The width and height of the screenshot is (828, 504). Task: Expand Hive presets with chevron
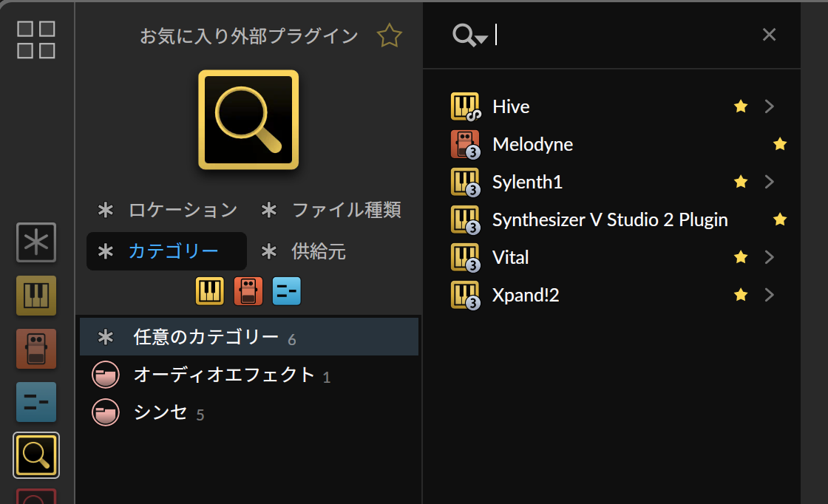click(x=770, y=106)
